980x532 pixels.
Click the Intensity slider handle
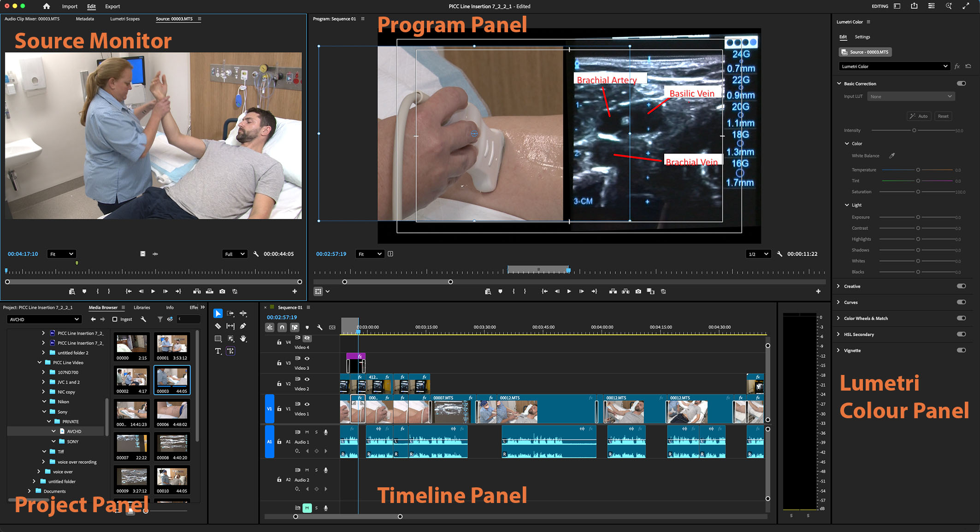914,130
